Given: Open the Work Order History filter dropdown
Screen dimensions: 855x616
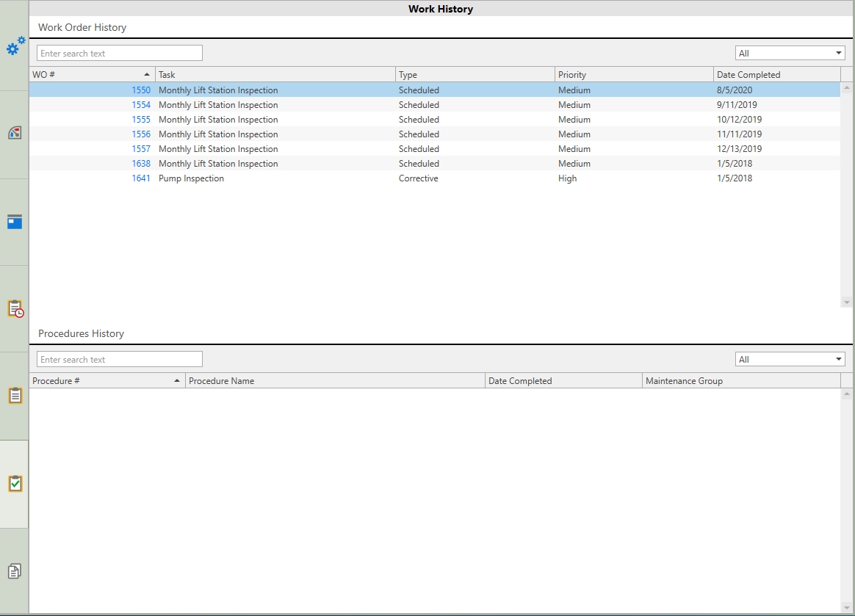Looking at the screenshot, I should (790, 53).
